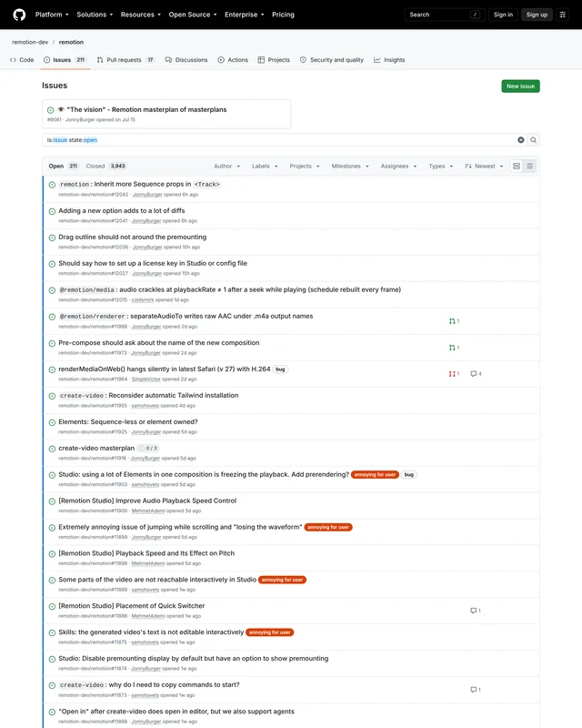Image resolution: width=582 pixels, height=728 pixels.
Task: Click red pull request icon on renderMediaOnWeb issue
Action: (454, 374)
